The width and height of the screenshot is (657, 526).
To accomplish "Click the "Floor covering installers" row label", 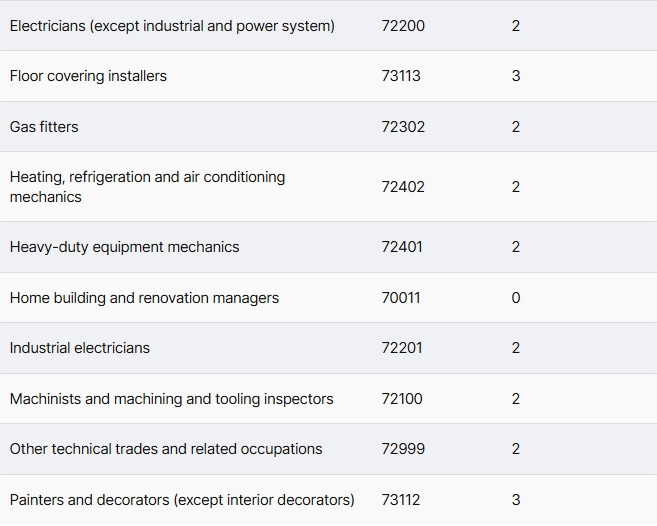I will click(x=88, y=76).
